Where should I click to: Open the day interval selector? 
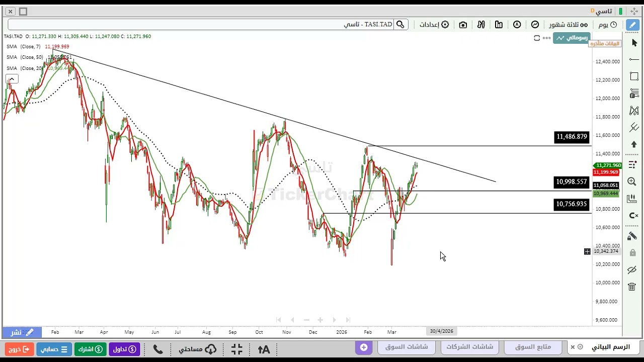608,25
